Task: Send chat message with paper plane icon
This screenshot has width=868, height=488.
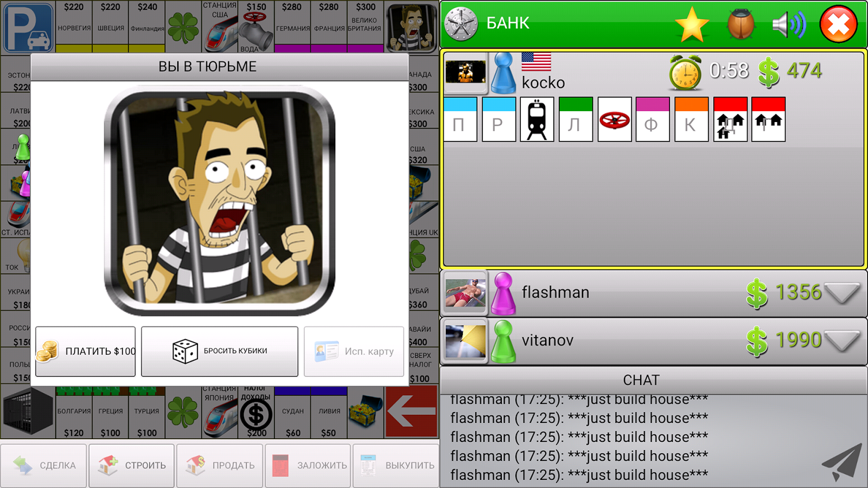Action: pyautogui.click(x=842, y=461)
